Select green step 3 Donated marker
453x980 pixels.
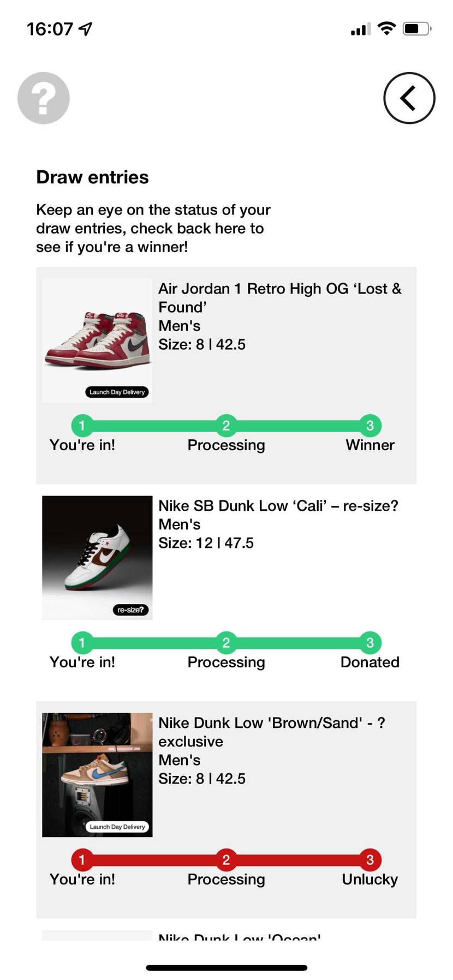point(370,643)
